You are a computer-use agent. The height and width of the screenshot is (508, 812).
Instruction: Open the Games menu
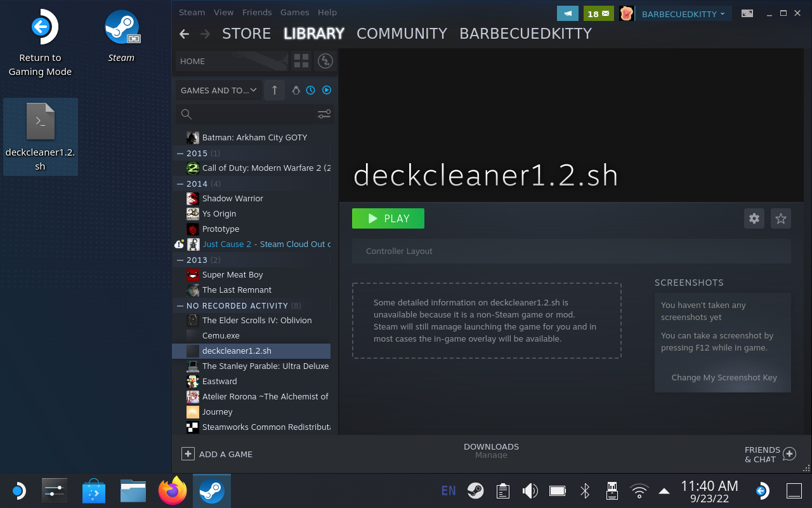[294, 12]
